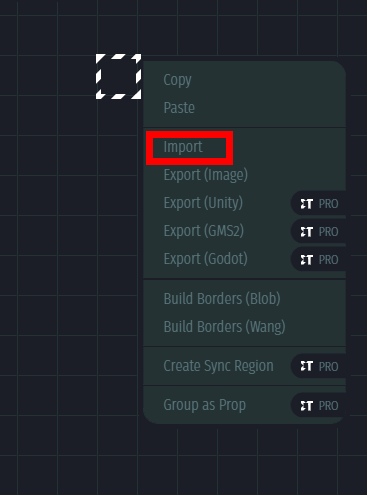Viewport: 367px width, 495px height.
Task: Click the PRO badge next to Export (Godot)
Action: [318, 260]
